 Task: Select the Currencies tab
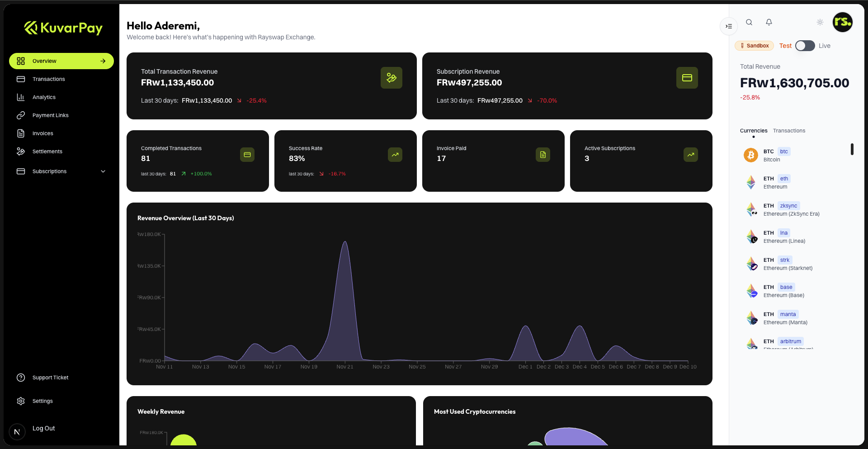point(753,131)
